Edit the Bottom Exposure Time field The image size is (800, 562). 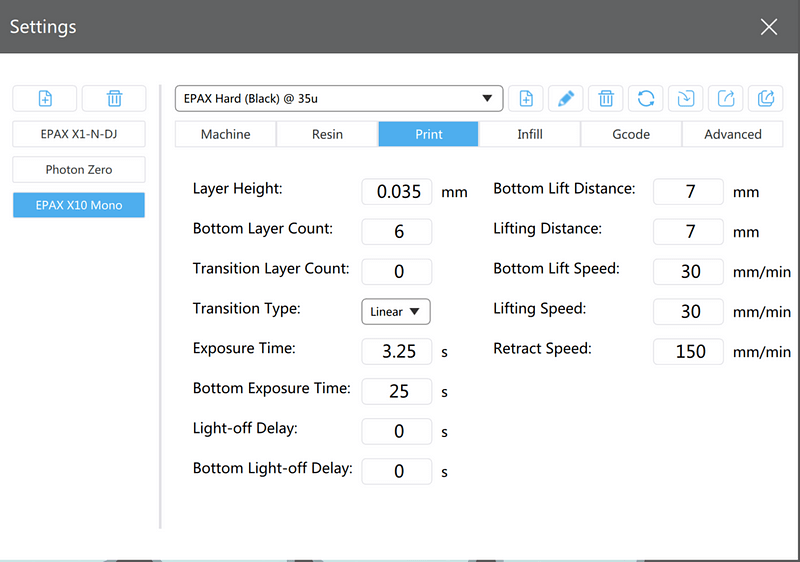(x=397, y=391)
